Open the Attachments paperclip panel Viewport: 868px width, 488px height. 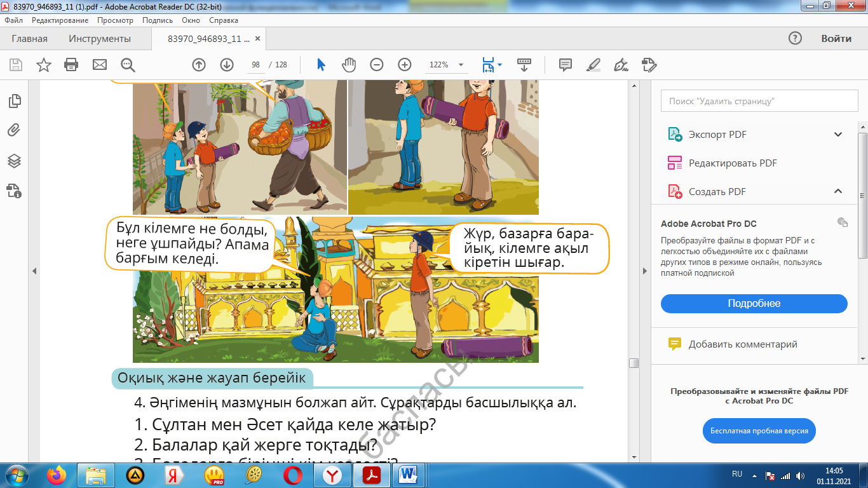pyautogui.click(x=14, y=130)
